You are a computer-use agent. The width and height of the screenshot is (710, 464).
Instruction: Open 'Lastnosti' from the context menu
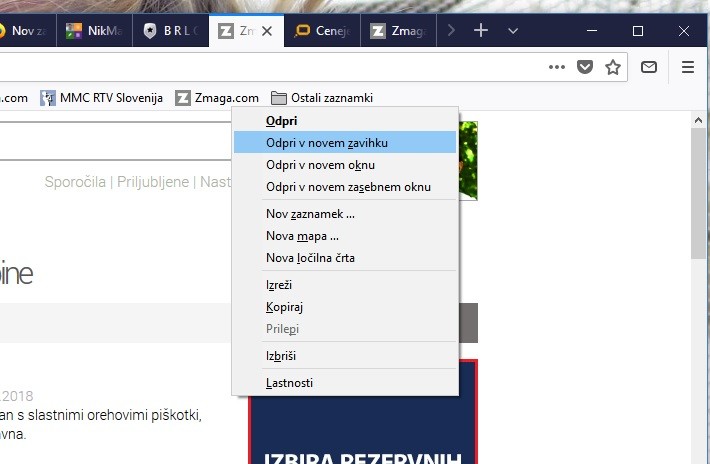tap(289, 382)
